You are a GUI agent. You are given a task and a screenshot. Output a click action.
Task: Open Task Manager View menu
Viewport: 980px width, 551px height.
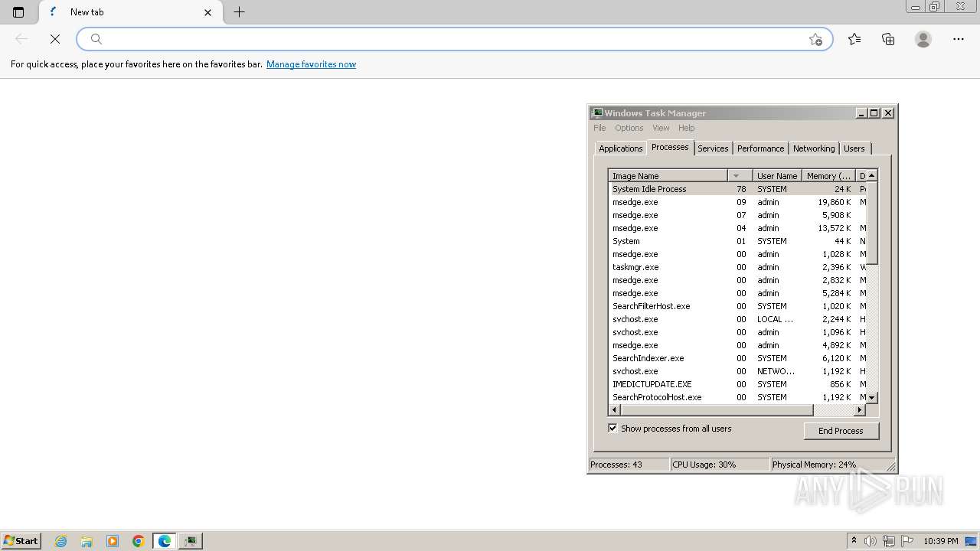[x=661, y=128]
